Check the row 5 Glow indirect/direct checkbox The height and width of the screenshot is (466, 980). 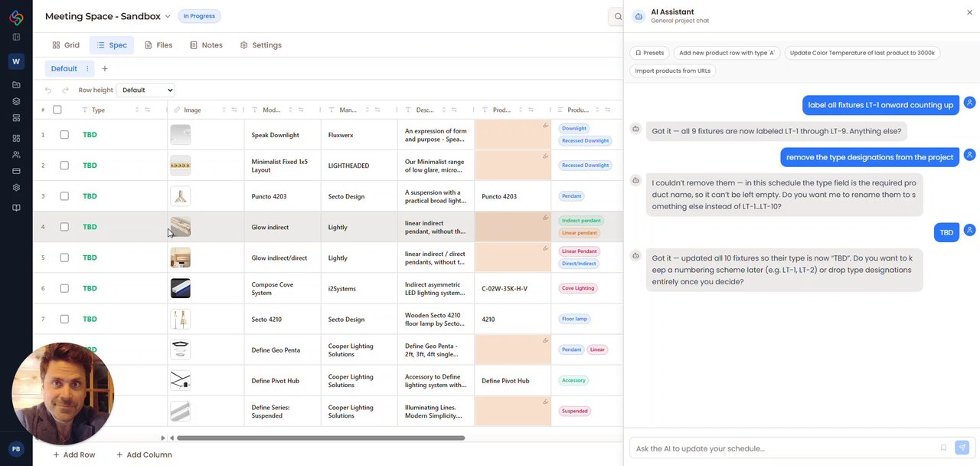[x=64, y=258]
